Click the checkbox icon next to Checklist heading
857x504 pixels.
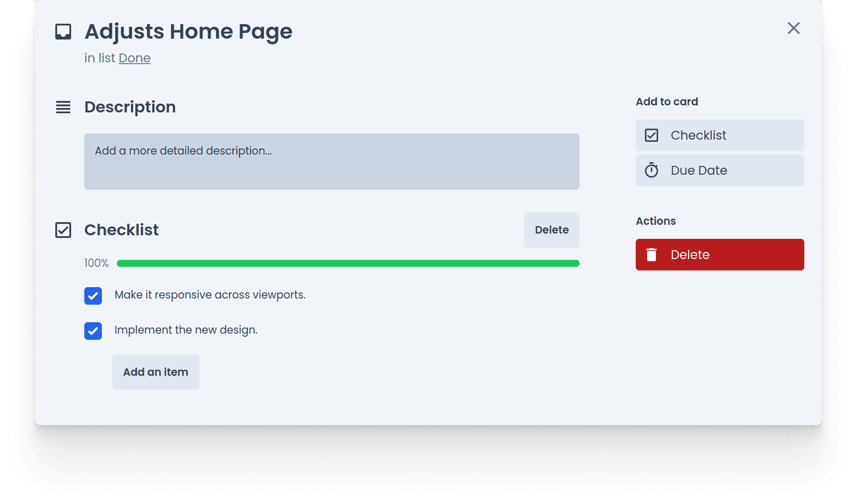(63, 229)
